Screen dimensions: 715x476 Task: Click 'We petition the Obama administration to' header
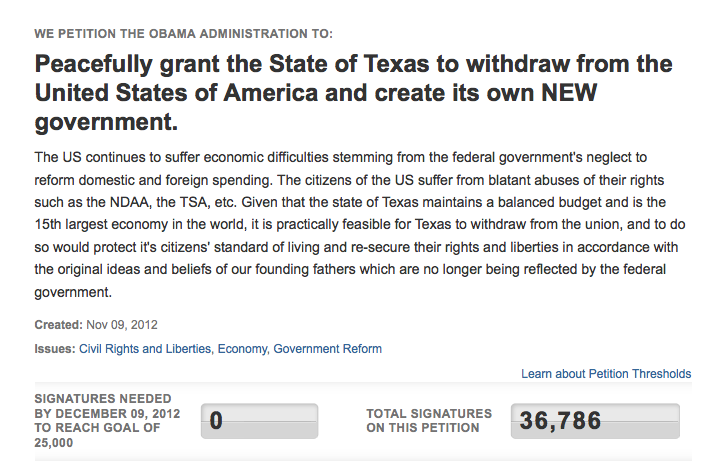coord(184,34)
